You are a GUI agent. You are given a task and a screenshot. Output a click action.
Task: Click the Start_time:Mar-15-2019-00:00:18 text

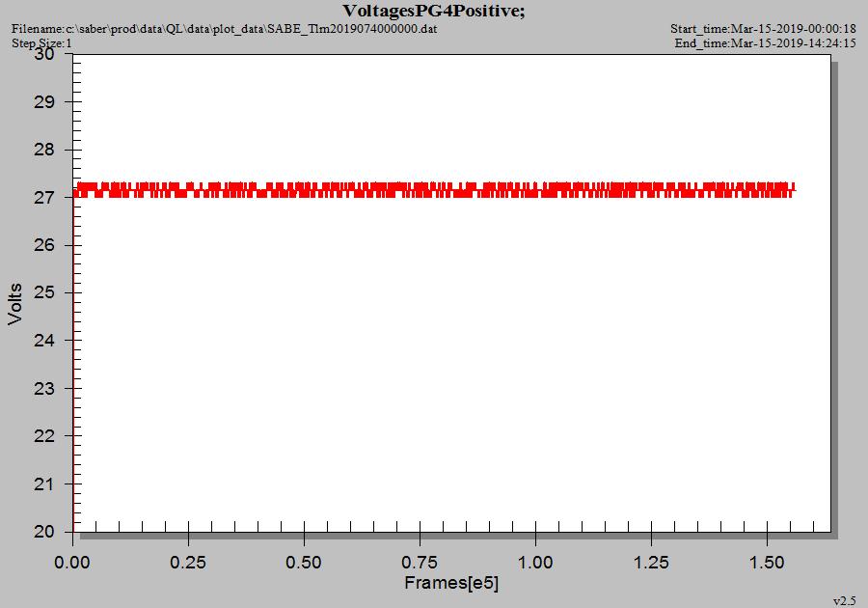pyautogui.click(x=764, y=29)
